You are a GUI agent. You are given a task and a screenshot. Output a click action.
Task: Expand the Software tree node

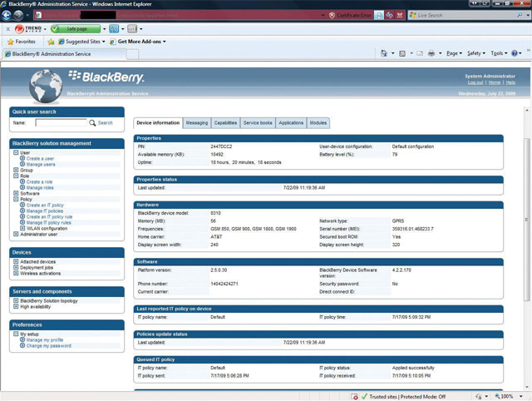16,193
